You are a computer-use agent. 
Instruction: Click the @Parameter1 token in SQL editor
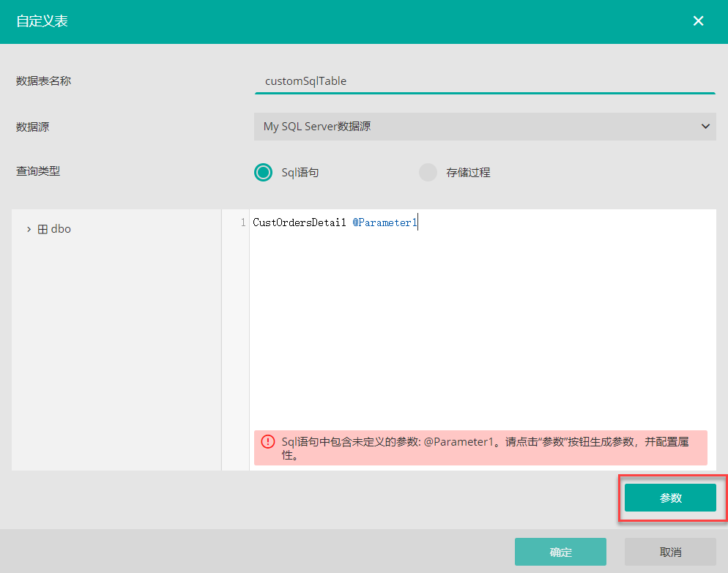point(384,222)
